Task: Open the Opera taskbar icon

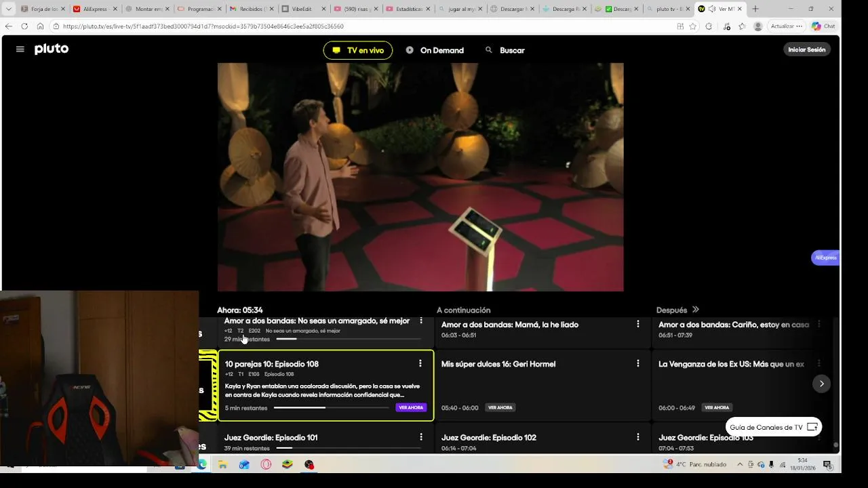Action: click(x=266, y=465)
